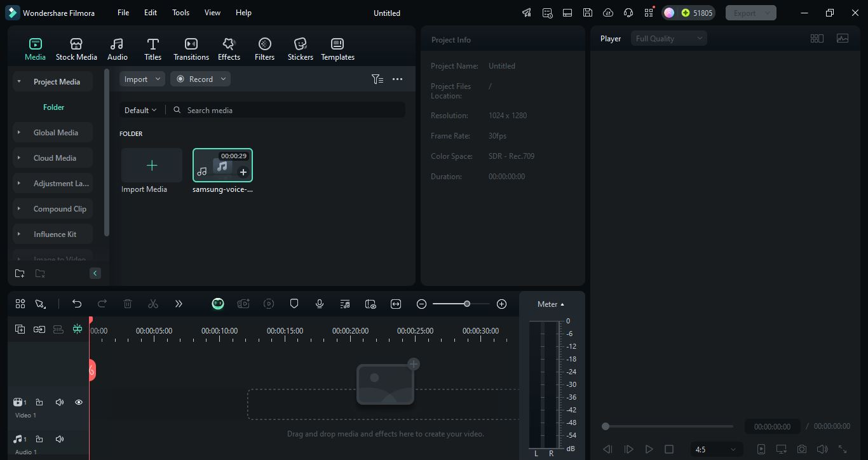The image size is (868, 460).
Task: Open the Record dropdown
Action: point(200,79)
